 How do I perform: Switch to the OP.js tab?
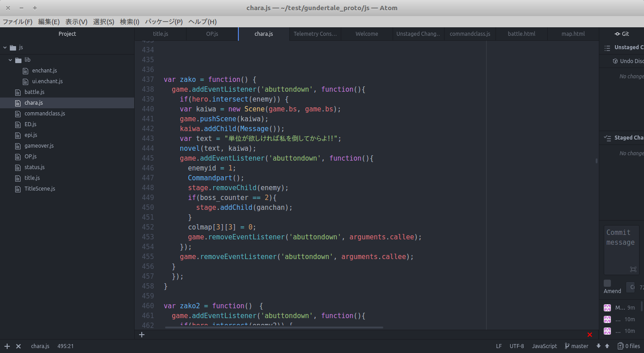(x=212, y=34)
